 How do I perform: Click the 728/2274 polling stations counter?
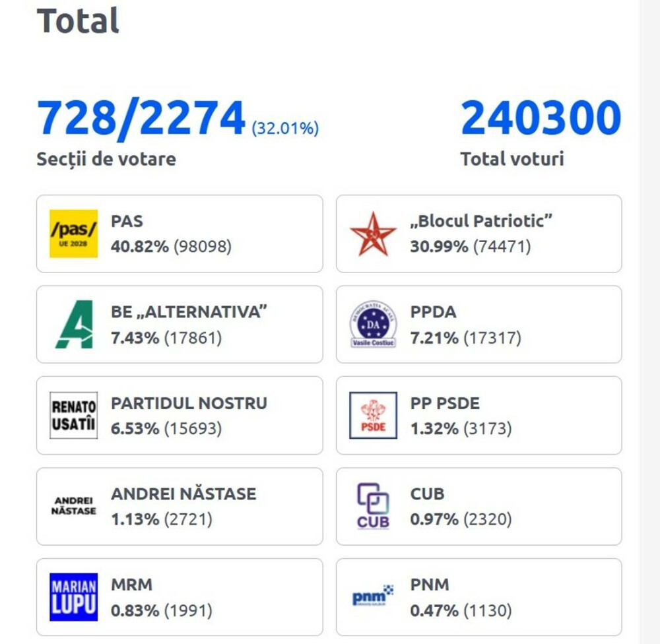tap(141, 119)
